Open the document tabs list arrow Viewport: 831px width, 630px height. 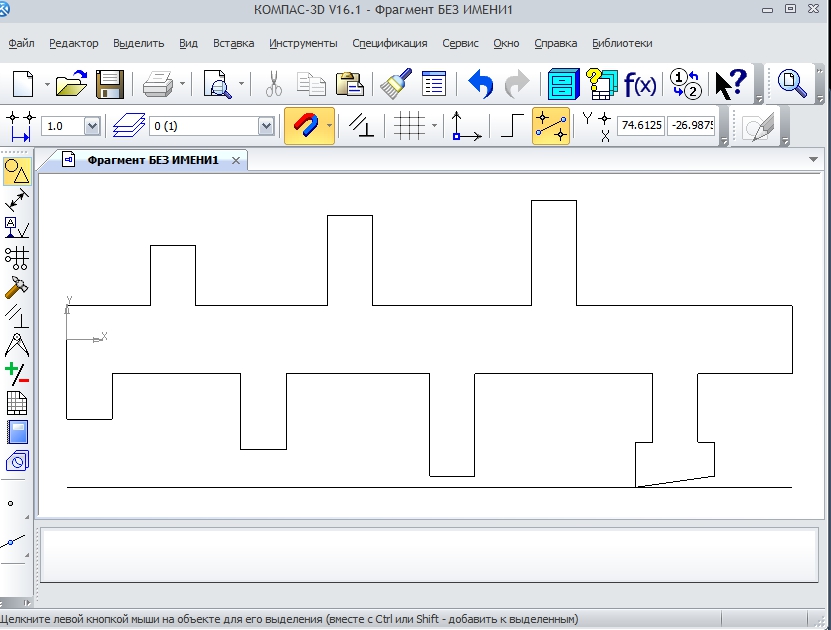[x=814, y=159]
